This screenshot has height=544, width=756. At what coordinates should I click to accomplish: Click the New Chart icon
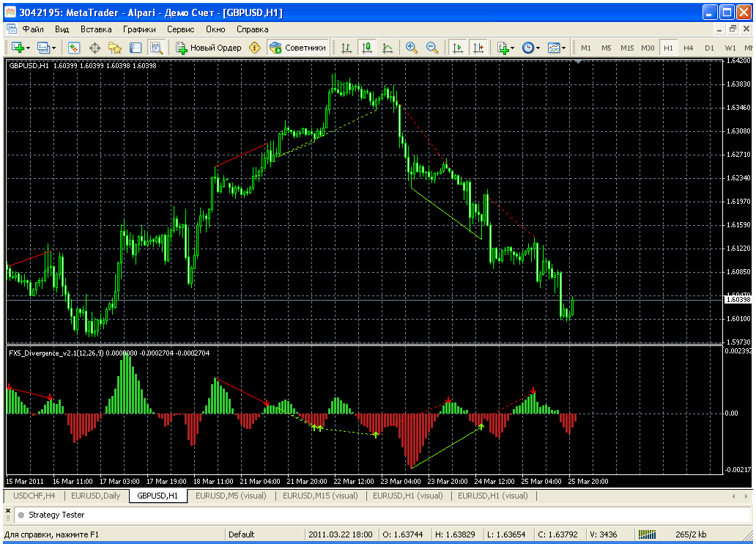coord(18,48)
